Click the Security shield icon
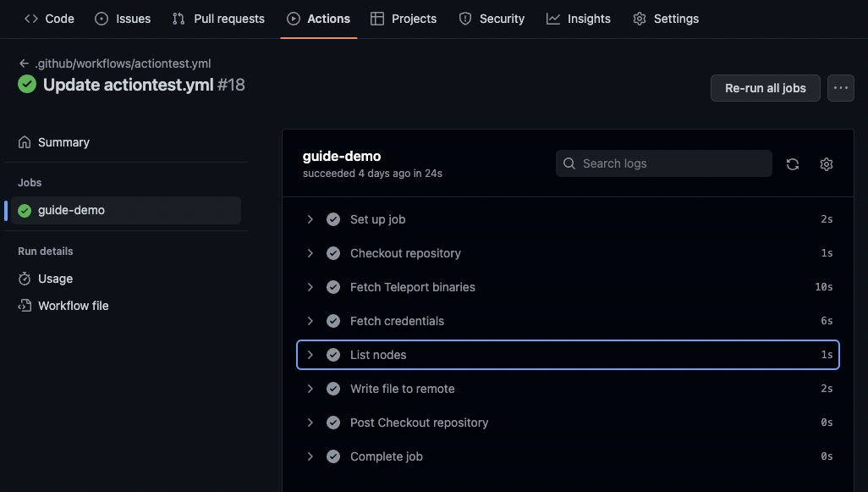The height and width of the screenshot is (492, 868). coord(464,19)
